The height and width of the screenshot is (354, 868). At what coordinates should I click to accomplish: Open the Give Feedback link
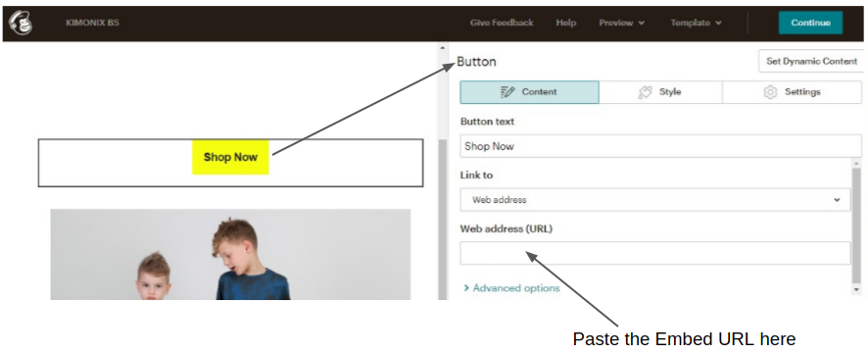[x=502, y=23]
